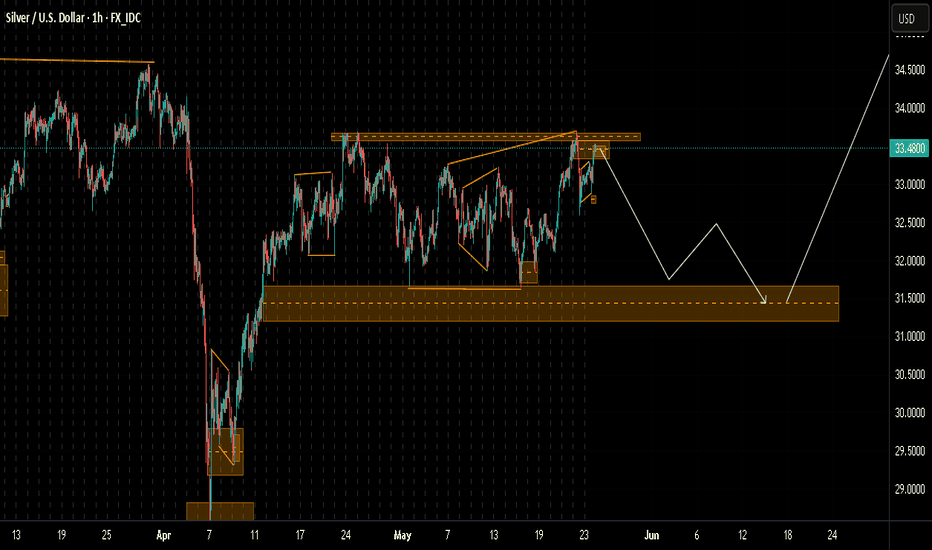Select the highlighted 33.4800 current price label

coord(909,148)
